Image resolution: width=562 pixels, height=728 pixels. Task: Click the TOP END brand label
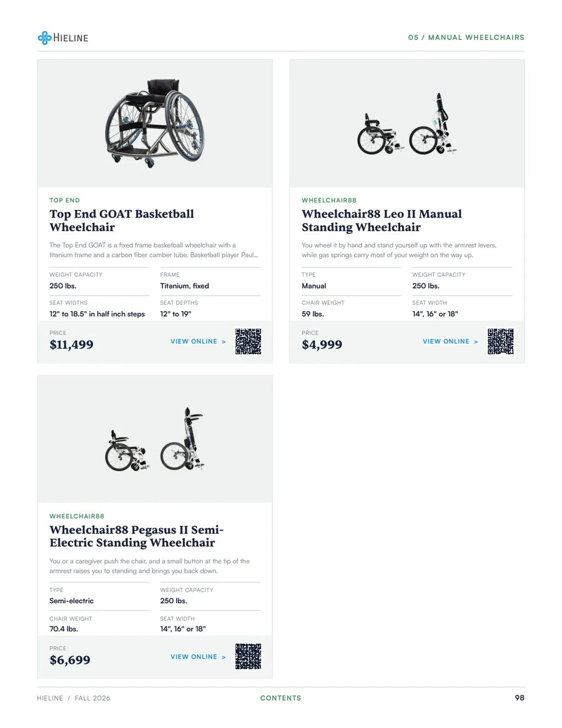64,200
